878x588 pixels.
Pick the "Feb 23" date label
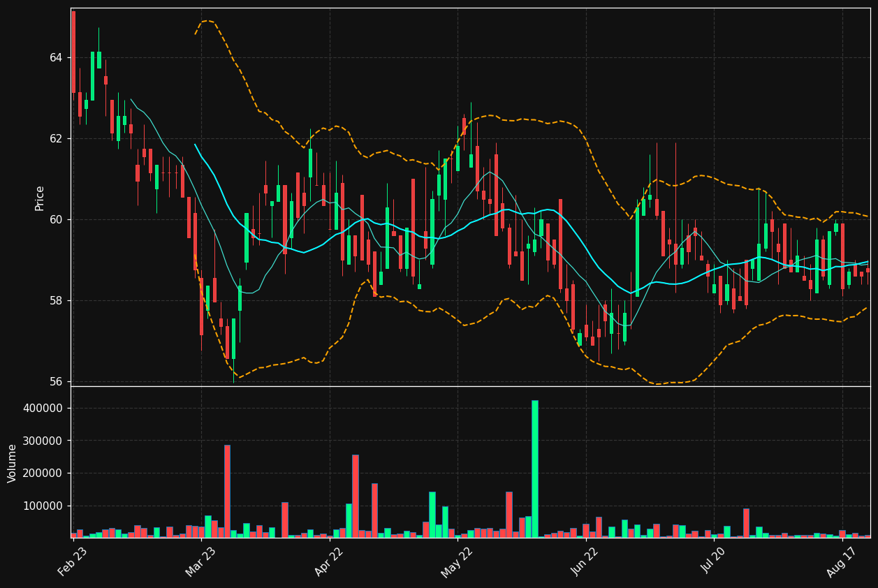(72, 561)
